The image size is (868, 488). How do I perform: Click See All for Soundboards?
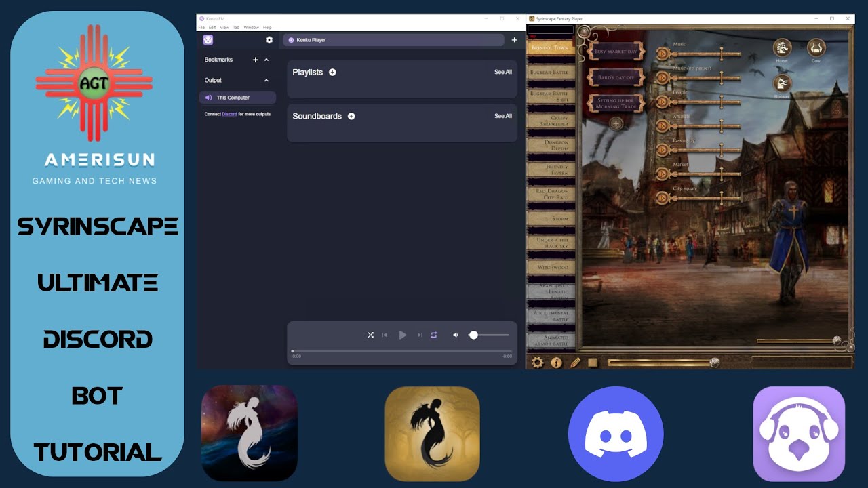[503, 116]
